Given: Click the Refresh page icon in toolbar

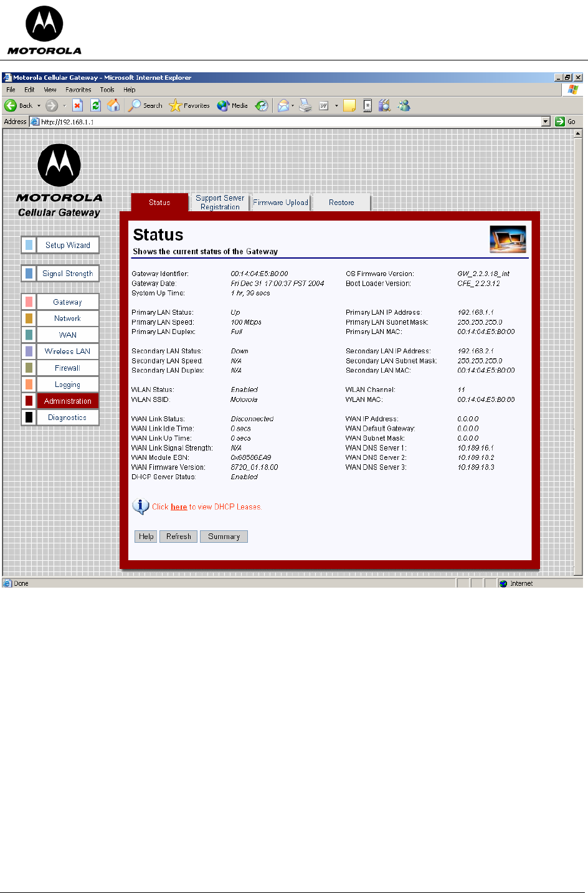Looking at the screenshot, I should (95, 106).
